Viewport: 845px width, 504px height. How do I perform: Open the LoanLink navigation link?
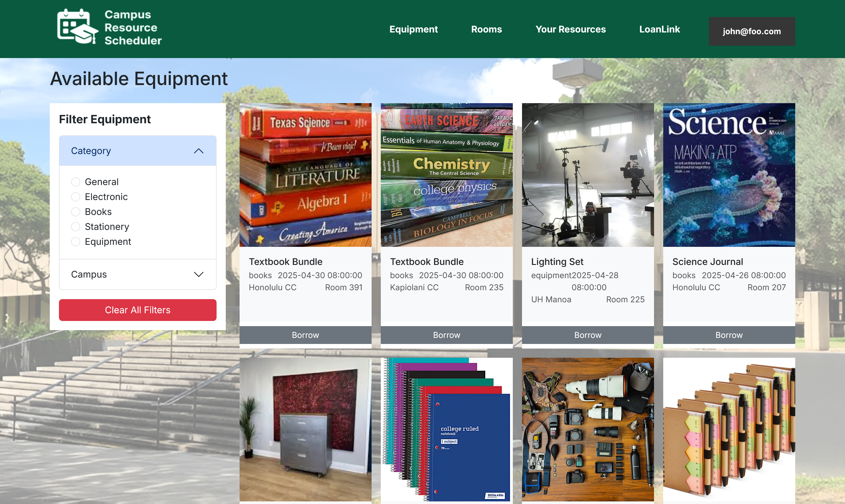pyautogui.click(x=659, y=29)
